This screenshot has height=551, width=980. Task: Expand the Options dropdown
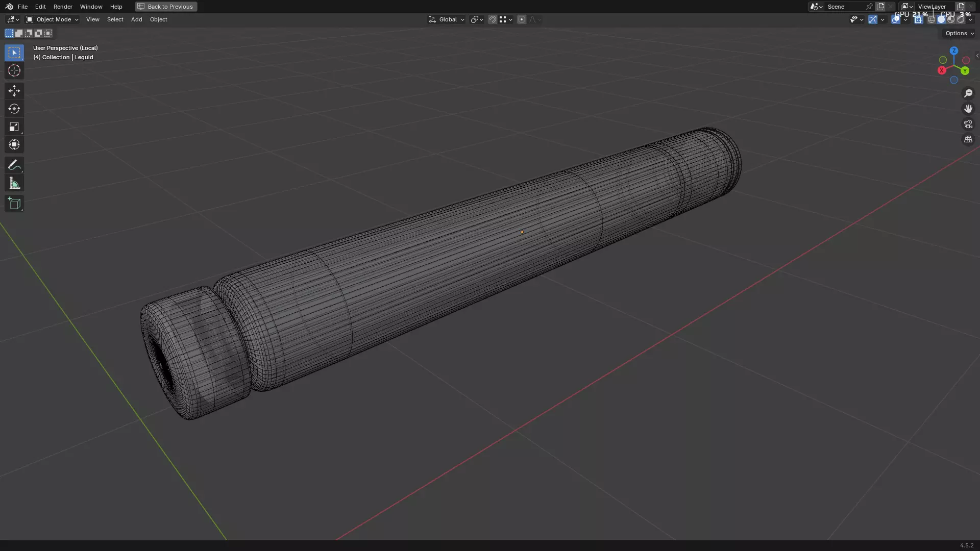[959, 33]
